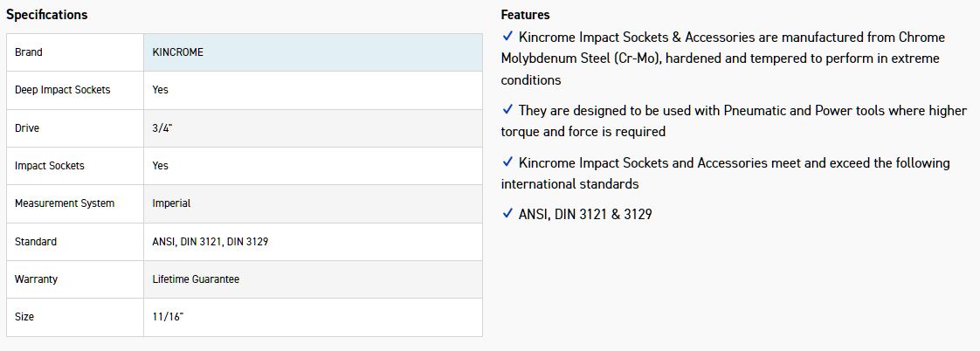The image size is (980, 351).
Task: Click the Impact Sockets row label
Action: pyautogui.click(x=50, y=166)
